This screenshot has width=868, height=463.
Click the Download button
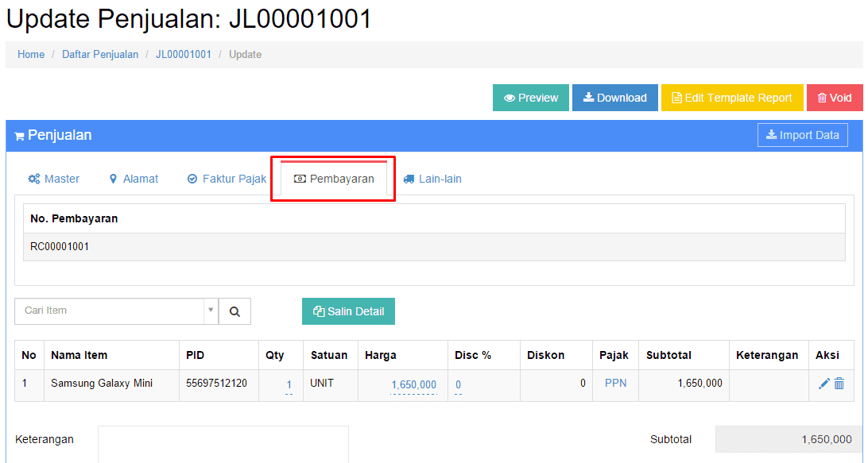[x=614, y=98]
